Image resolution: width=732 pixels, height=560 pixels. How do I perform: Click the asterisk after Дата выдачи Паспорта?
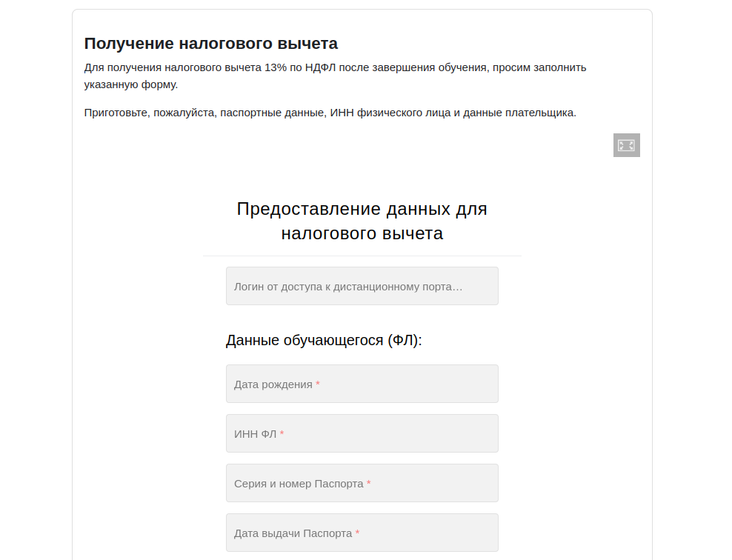357,533
